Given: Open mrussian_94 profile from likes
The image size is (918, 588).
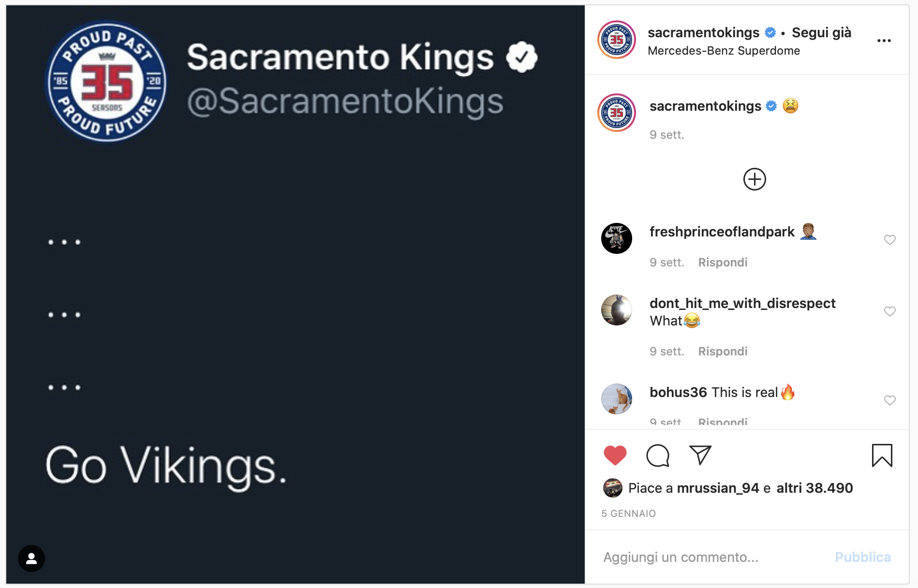Looking at the screenshot, I should (718, 488).
